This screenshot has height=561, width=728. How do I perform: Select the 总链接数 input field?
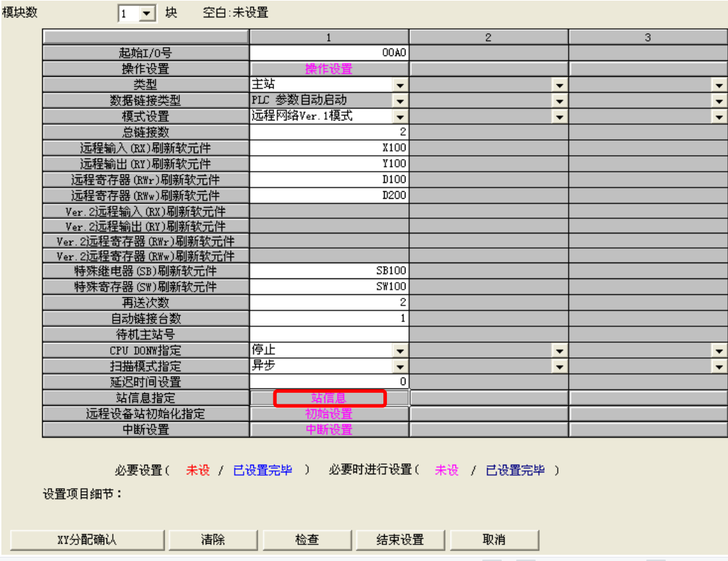click(329, 132)
